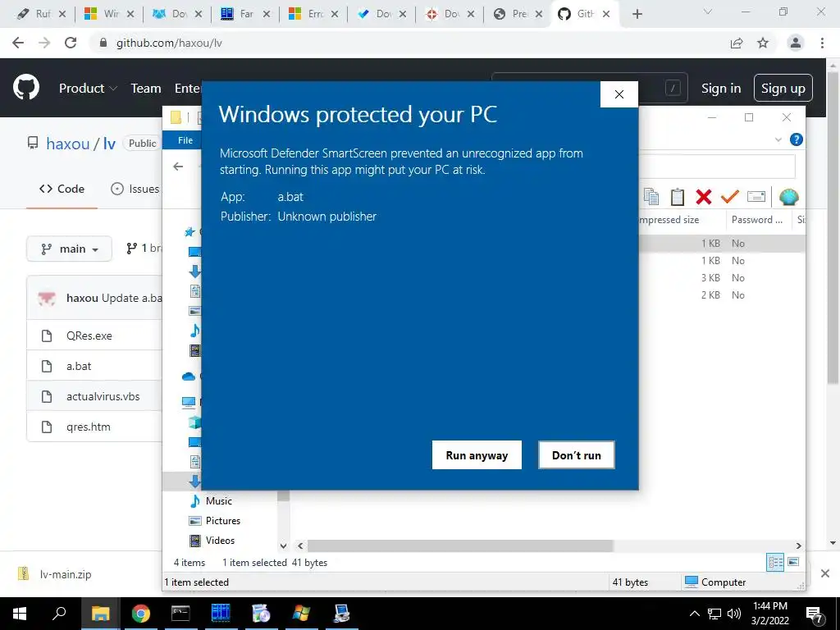The width and height of the screenshot is (840, 630).
Task: Switch Explorer to large icons view
Action: pos(793,562)
